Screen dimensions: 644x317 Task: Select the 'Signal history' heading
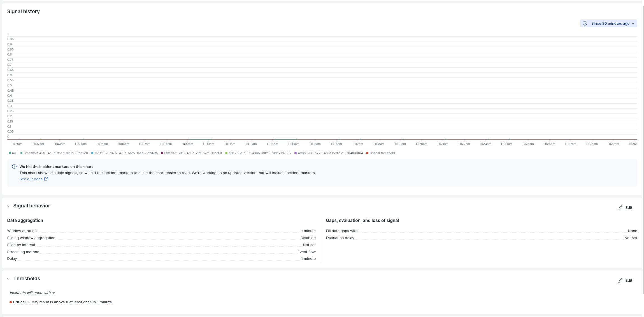pos(24,11)
